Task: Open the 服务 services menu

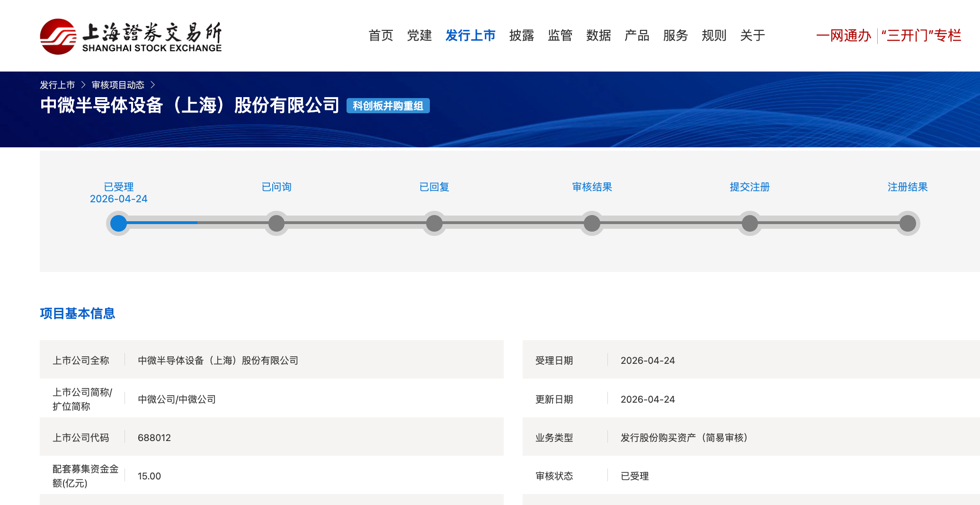Action: click(675, 36)
